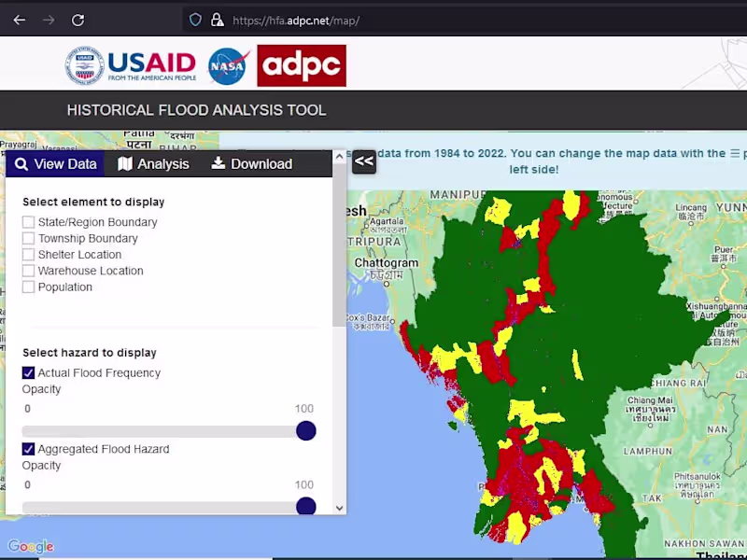
Task: Select the View Data tab
Action: (x=55, y=164)
